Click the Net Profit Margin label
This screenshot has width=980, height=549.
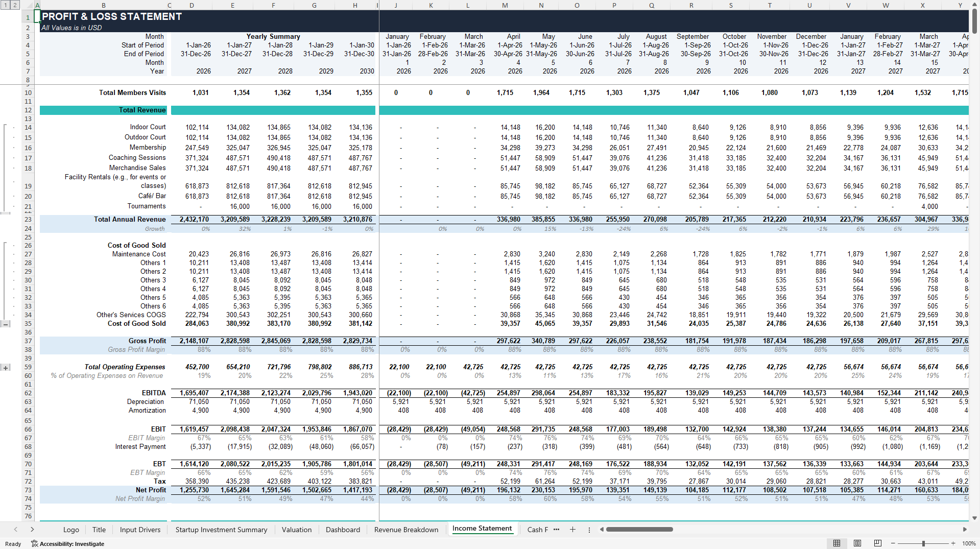140,499
